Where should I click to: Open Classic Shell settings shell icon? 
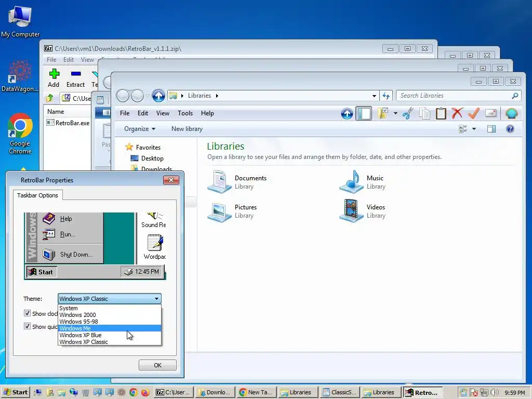point(511,113)
